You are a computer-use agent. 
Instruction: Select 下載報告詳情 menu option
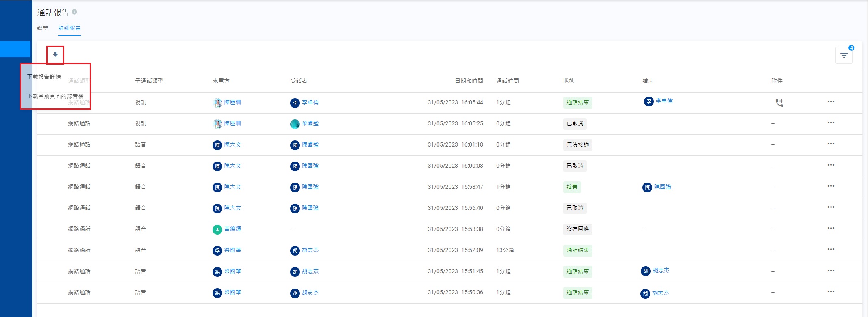coord(44,77)
